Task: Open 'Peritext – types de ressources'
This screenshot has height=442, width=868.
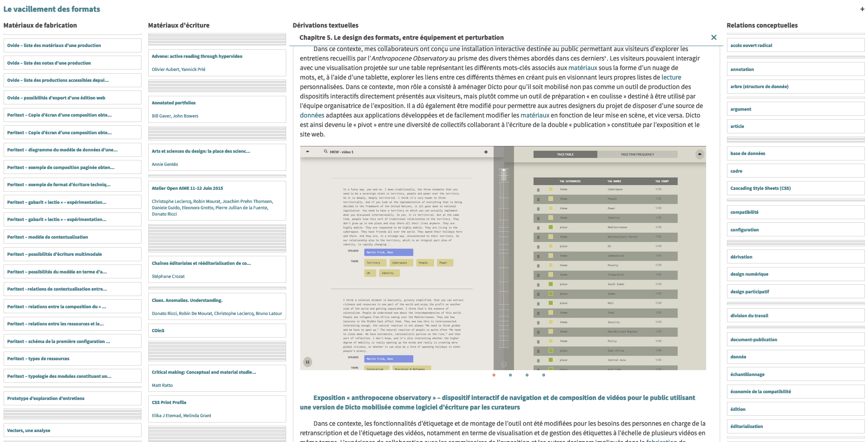Action: coord(72,358)
